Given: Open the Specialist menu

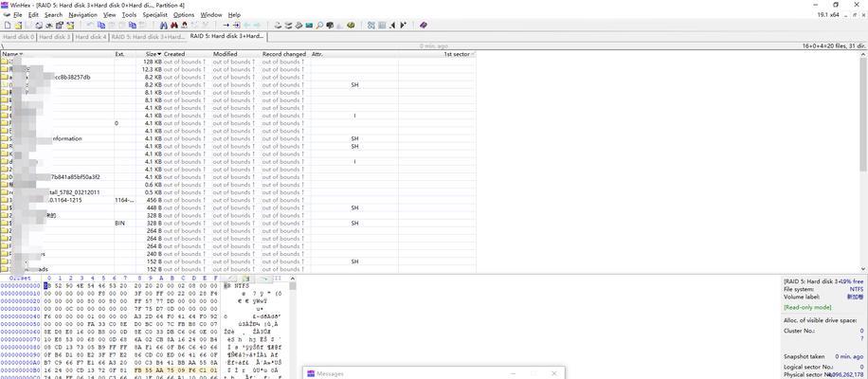Looking at the screenshot, I should pos(155,15).
